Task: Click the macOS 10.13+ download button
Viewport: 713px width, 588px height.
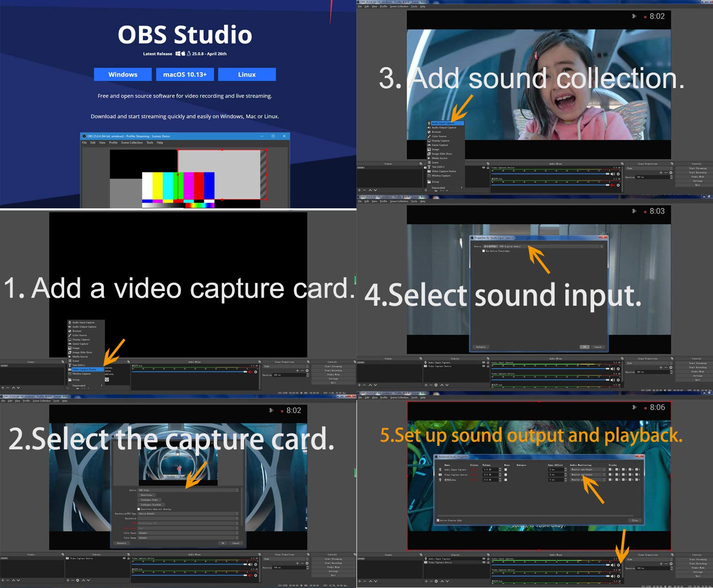Action: click(185, 74)
